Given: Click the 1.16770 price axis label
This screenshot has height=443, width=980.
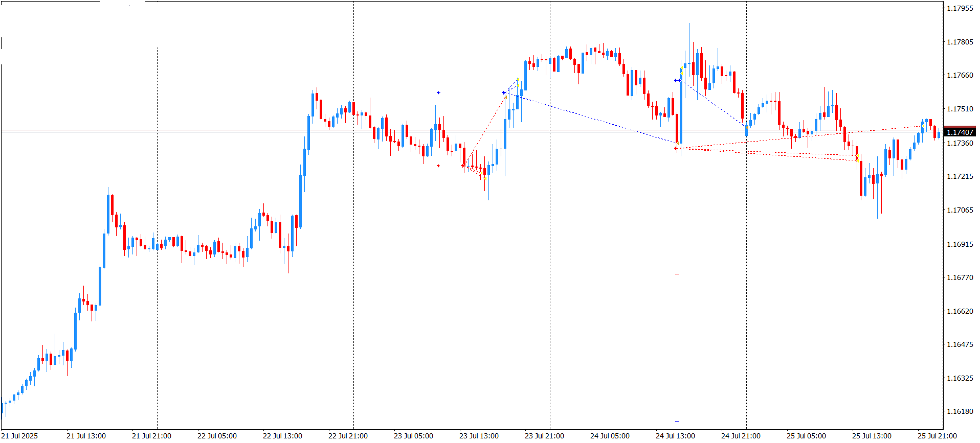Looking at the screenshot, I should 960,277.
